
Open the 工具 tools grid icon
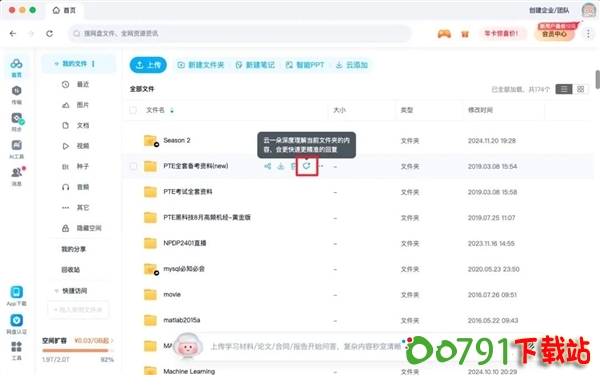point(16,347)
